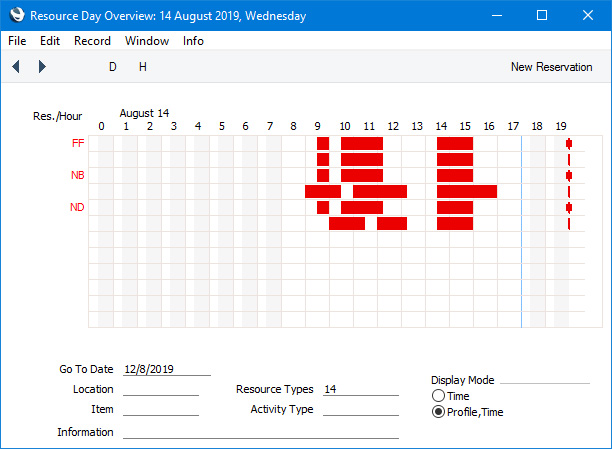The height and width of the screenshot is (449, 612).
Task: Click FF row reservation at 14
Action: click(455, 144)
